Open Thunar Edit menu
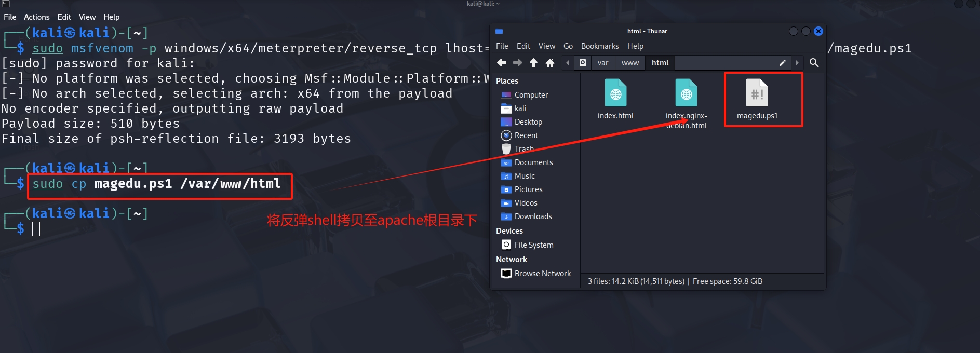The height and width of the screenshot is (353, 980). pyautogui.click(x=523, y=46)
